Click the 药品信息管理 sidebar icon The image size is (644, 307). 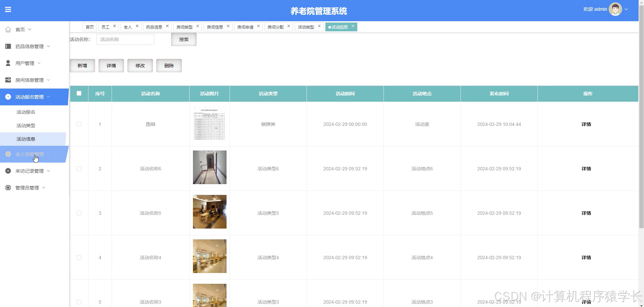pyautogui.click(x=8, y=46)
